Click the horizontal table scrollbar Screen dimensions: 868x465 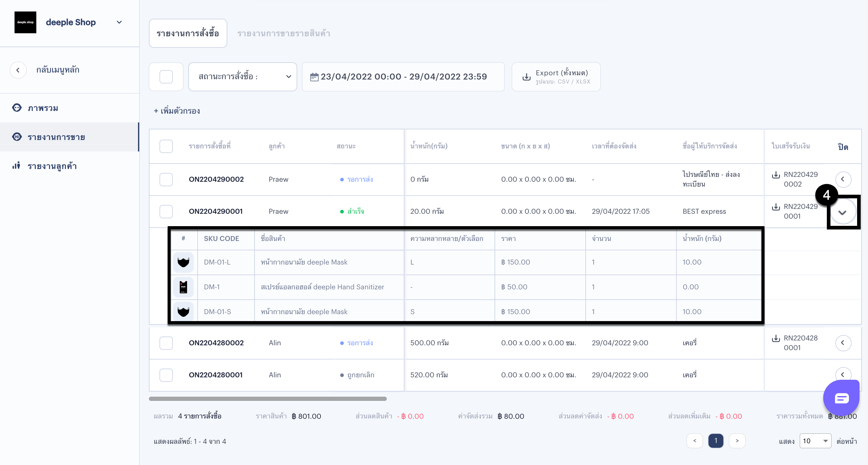tap(268, 399)
